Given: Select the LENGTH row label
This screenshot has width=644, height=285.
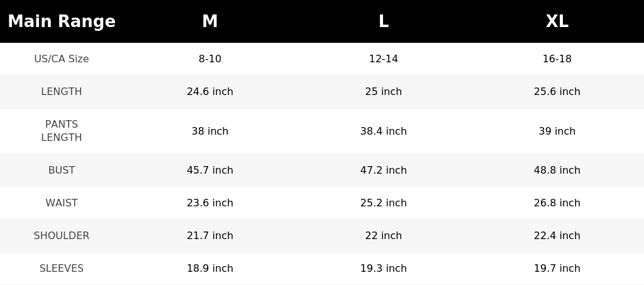Looking at the screenshot, I should [62, 92].
